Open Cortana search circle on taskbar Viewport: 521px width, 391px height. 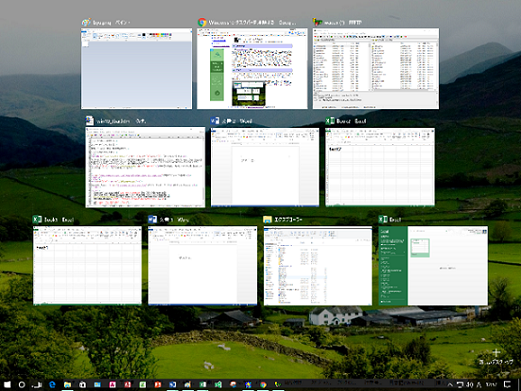pyautogui.click(x=22, y=385)
